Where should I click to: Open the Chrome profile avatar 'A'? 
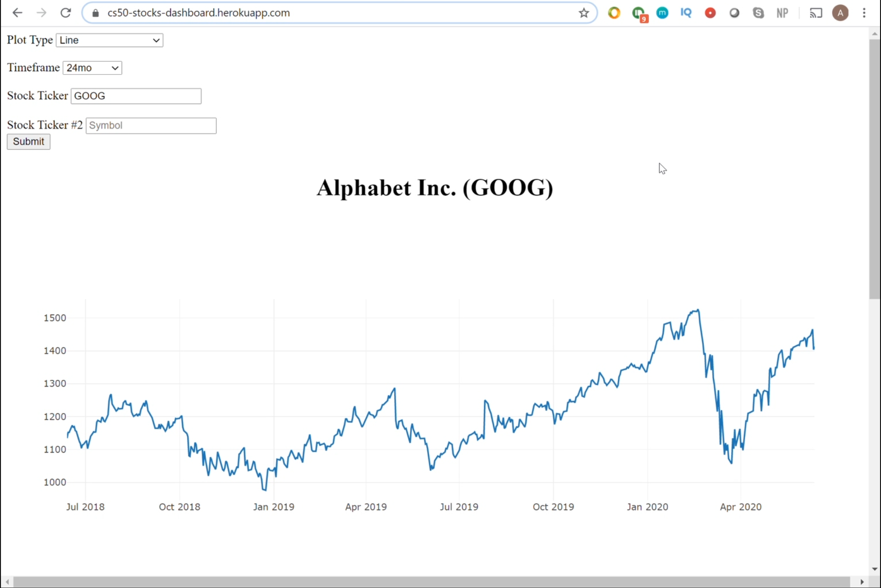(x=840, y=13)
